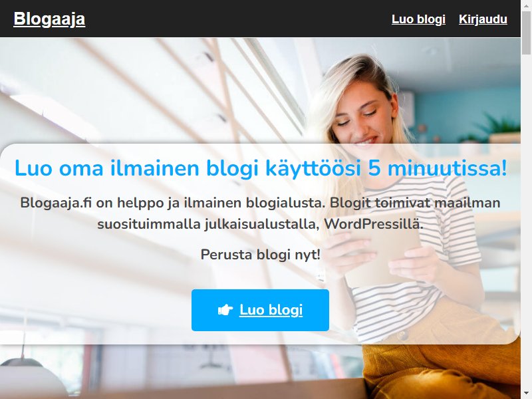Viewport: 532px width, 399px height.
Task: Click the empty dark header bar area
Action: coord(237,19)
